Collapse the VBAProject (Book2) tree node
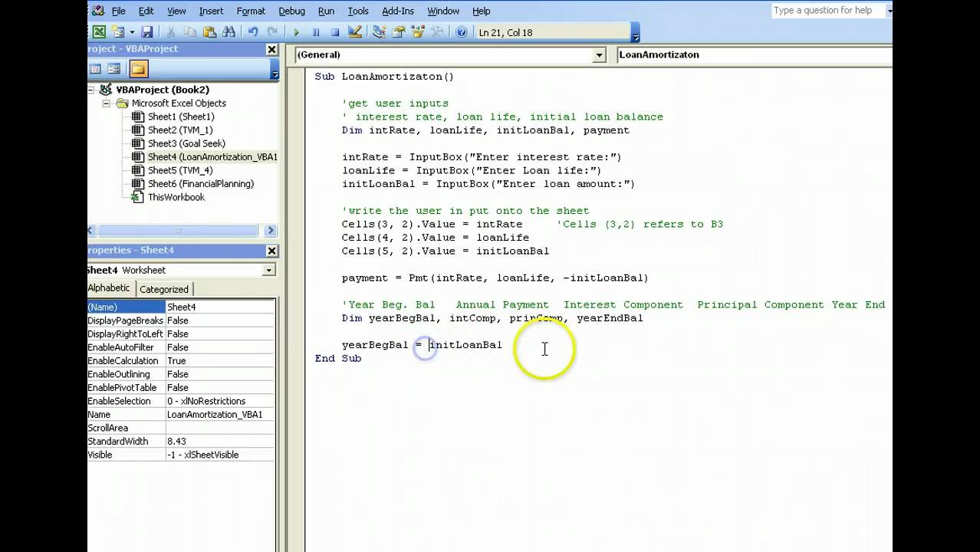980x552 pixels. point(92,90)
